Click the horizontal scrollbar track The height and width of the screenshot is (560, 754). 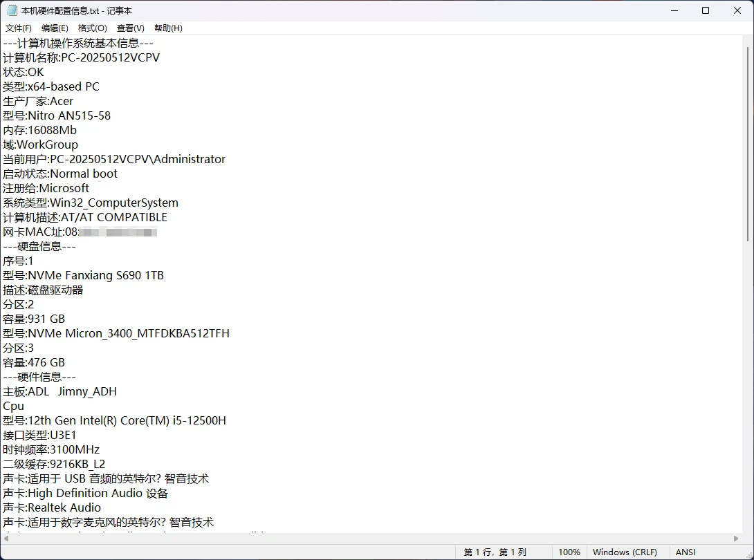click(370, 539)
